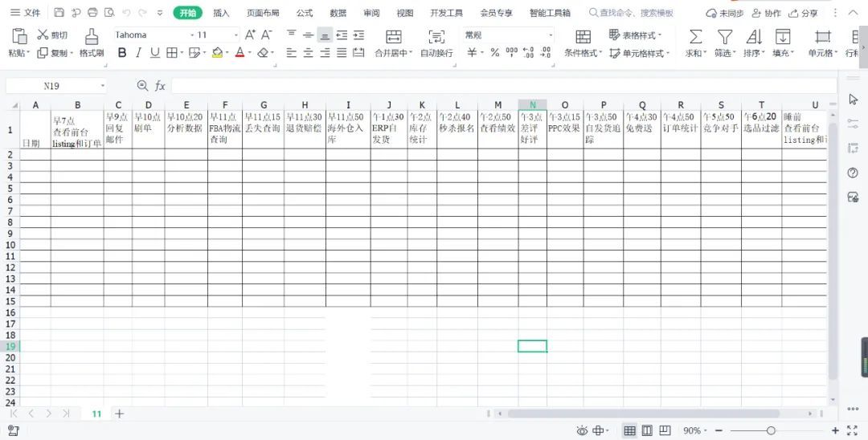Switch to page break preview in status bar
This screenshot has width=868, height=440.
(665, 430)
